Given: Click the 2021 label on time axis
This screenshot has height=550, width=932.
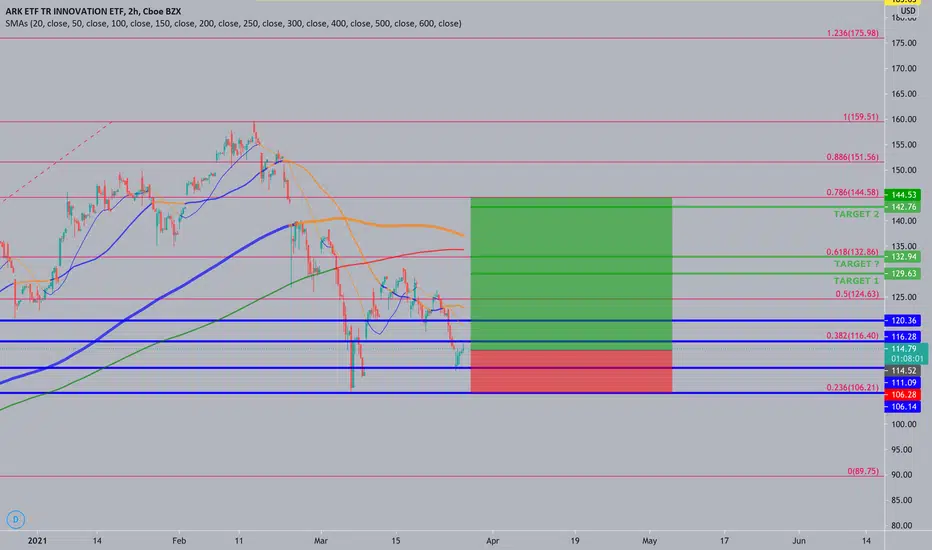Looking at the screenshot, I should pos(37,541).
